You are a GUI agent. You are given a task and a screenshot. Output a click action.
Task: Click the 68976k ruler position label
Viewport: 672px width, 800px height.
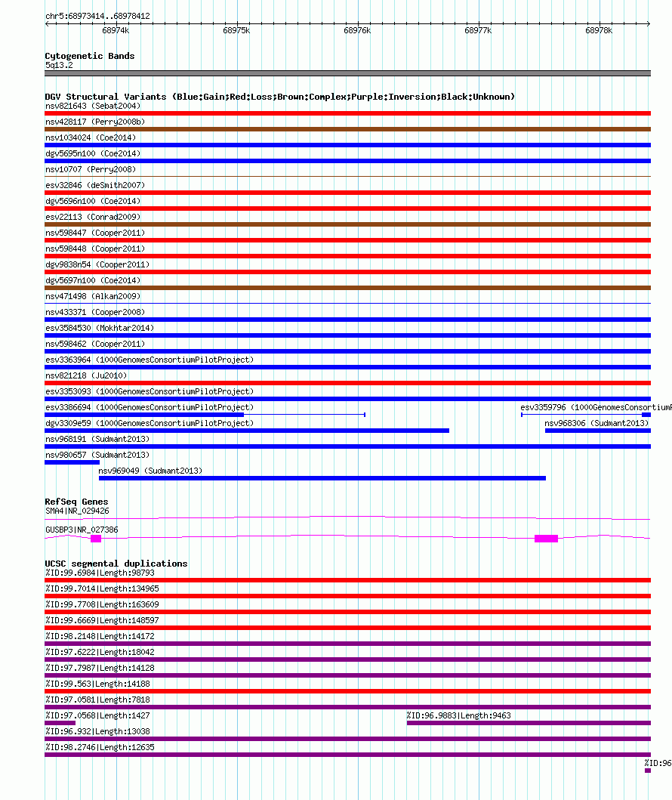(x=357, y=31)
